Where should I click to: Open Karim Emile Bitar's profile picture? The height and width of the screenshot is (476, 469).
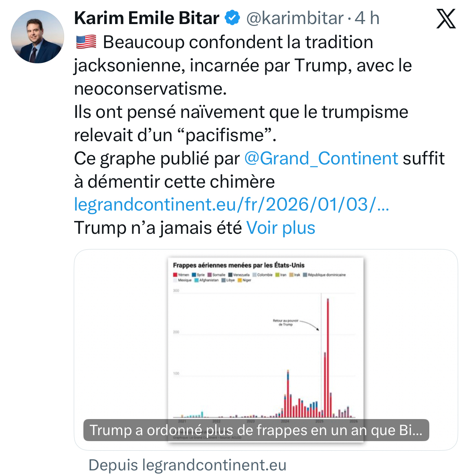coord(37,37)
